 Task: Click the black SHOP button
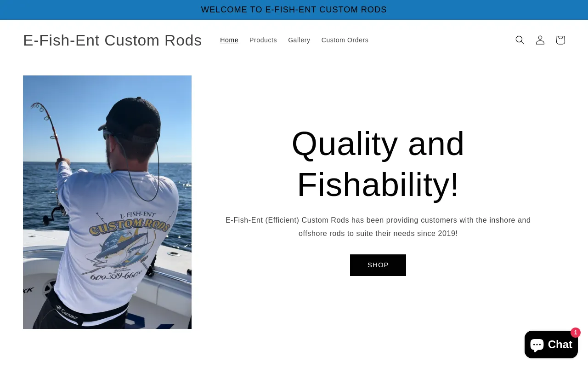(378, 265)
